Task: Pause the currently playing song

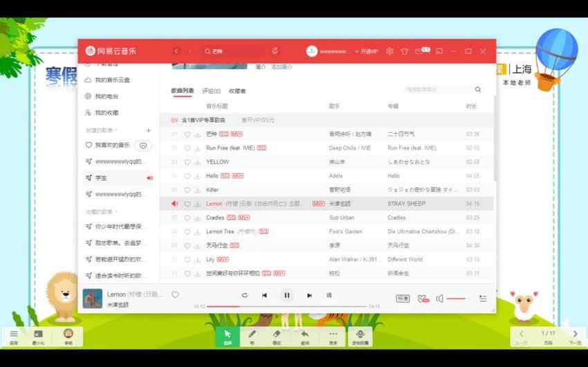Action: (x=286, y=295)
